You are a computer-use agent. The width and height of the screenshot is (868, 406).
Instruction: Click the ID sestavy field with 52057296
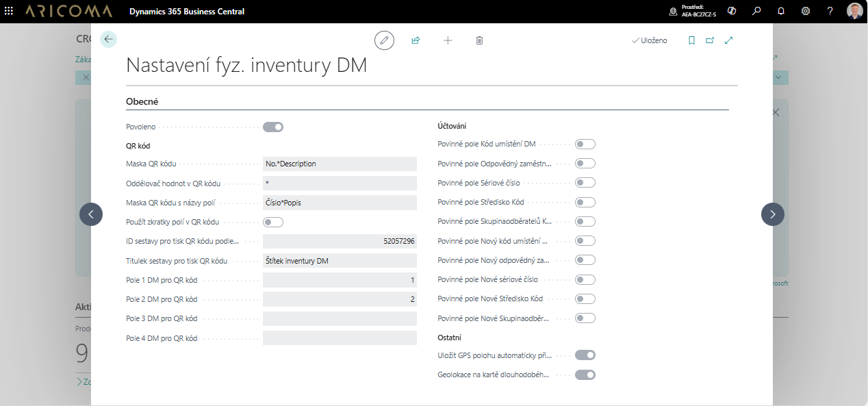[340, 241]
